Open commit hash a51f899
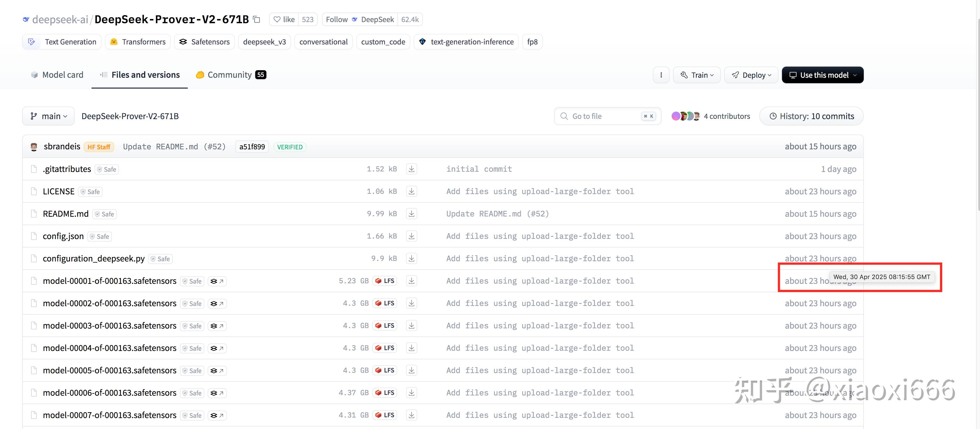This screenshot has width=980, height=429. pyautogui.click(x=252, y=147)
